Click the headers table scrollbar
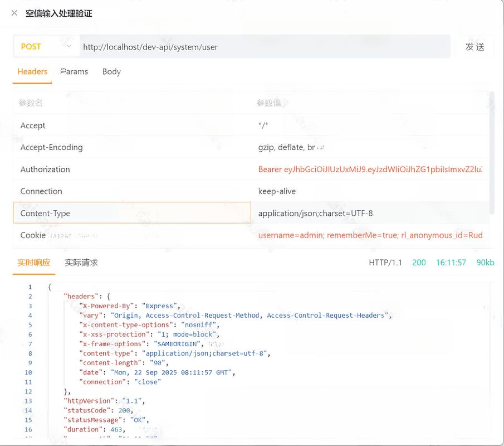Viewport: 504px width, 446px height. click(492, 153)
